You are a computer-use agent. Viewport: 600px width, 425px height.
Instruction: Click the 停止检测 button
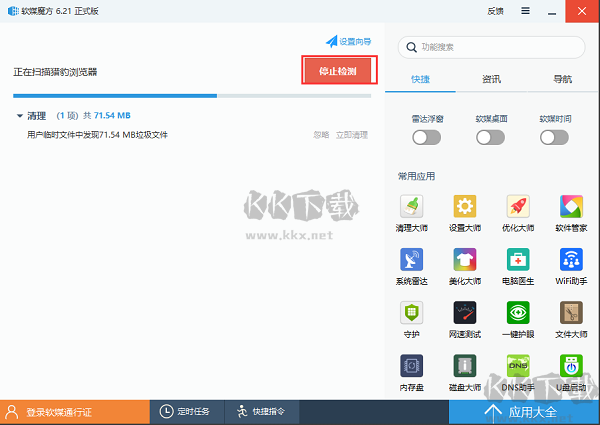(338, 71)
